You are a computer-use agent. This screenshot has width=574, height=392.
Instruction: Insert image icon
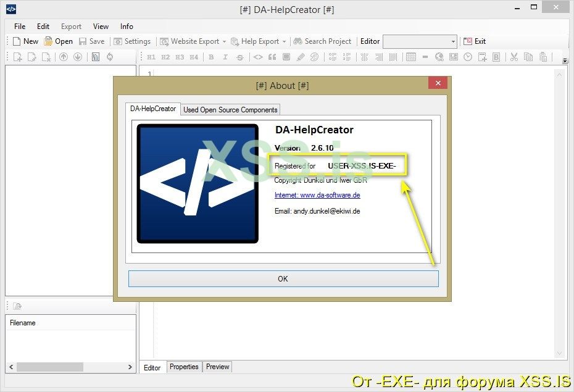point(454,57)
